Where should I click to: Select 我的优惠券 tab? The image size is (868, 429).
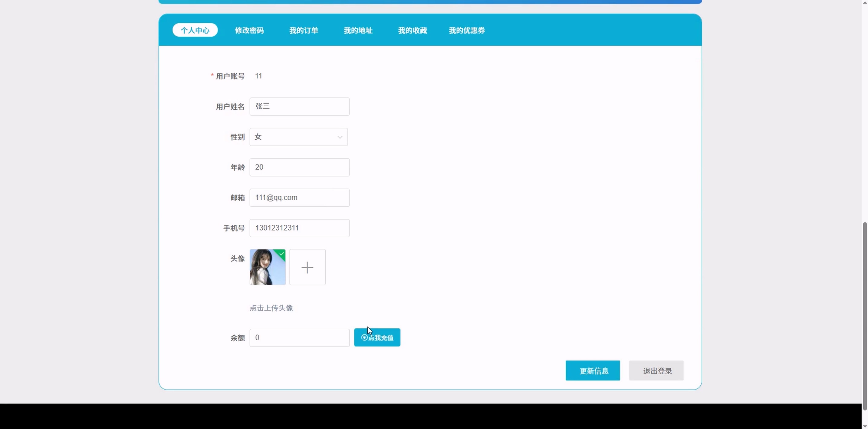[467, 30]
